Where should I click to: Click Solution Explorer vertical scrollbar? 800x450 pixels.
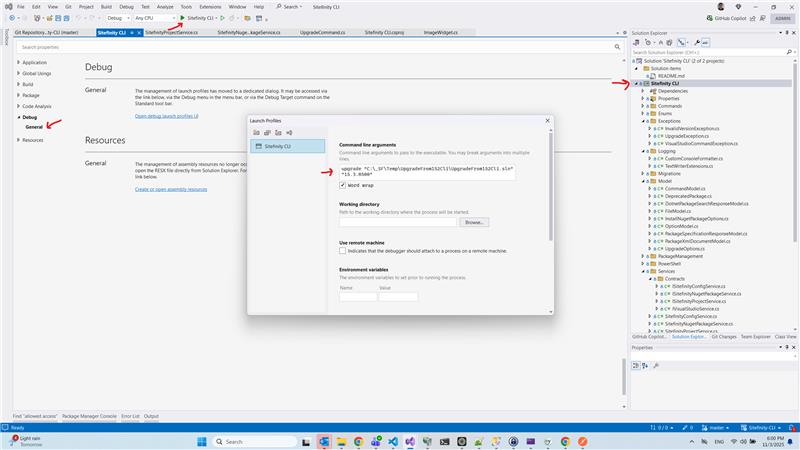[x=794, y=152]
